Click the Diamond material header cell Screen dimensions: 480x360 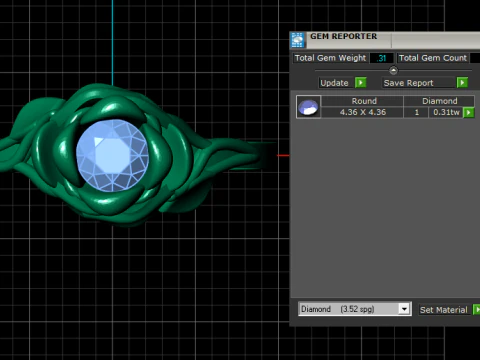click(439, 101)
